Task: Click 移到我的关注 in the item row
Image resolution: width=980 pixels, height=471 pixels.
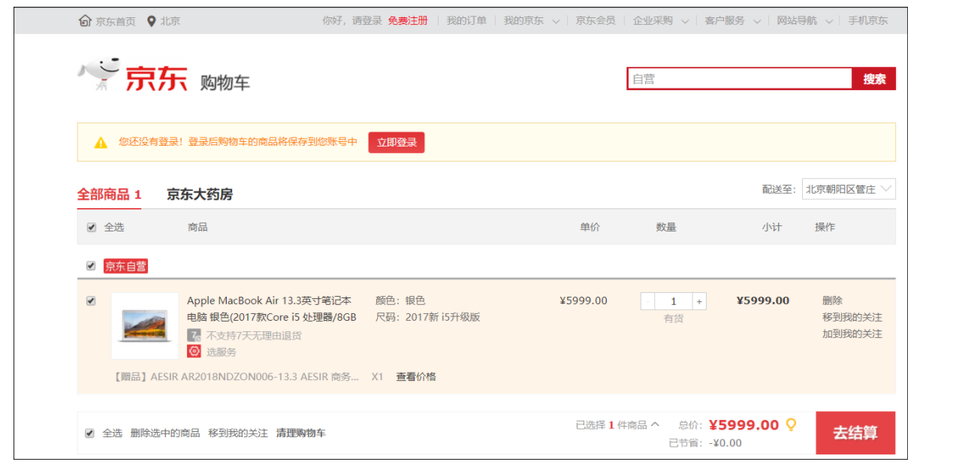Action: pyautogui.click(x=852, y=317)
